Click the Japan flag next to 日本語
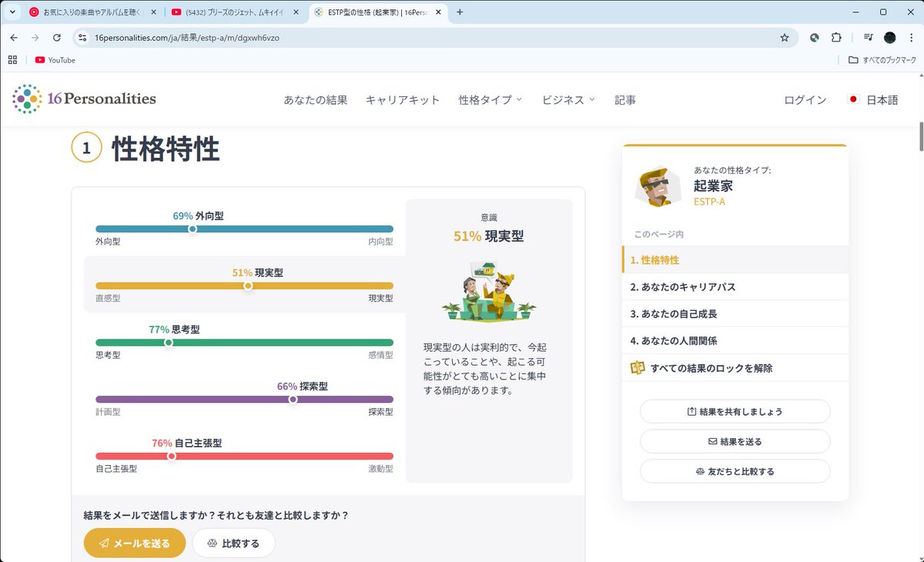The width and height of the screenshot is (924, 562). (x=854, y=99)
